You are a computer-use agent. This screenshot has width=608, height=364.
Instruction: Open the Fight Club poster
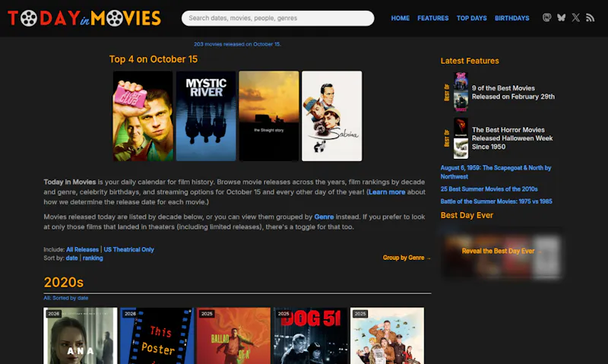(143, 116)
